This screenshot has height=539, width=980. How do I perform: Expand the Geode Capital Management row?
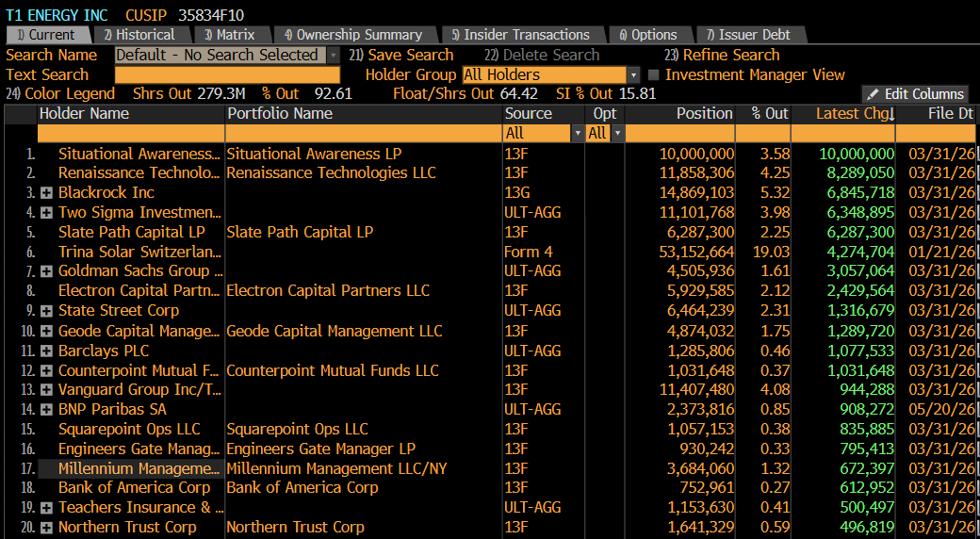tap(46, 332)
